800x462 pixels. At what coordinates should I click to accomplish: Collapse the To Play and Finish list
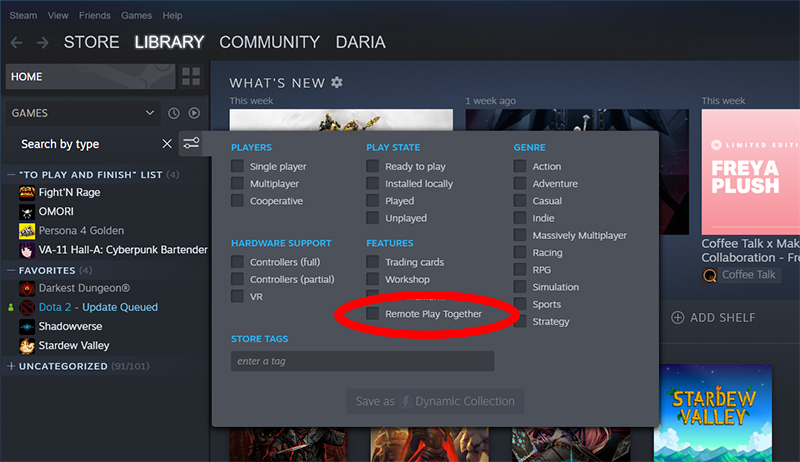pos(11,174)
